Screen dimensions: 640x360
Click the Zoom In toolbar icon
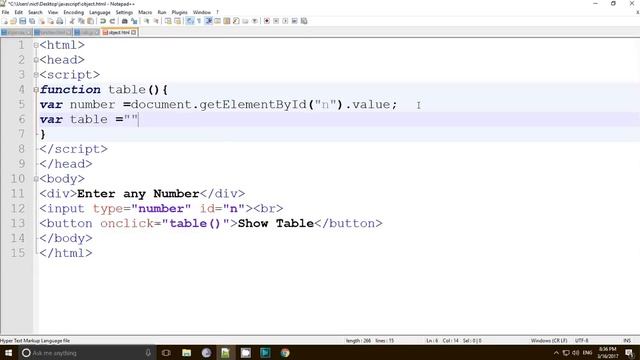coord(146,21)
